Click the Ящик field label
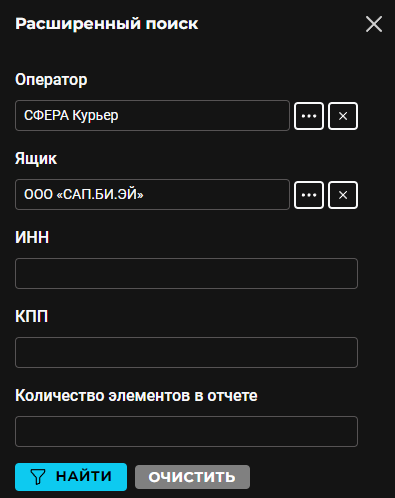The width and height of the screenshot is (395, 498). [36, 159]
